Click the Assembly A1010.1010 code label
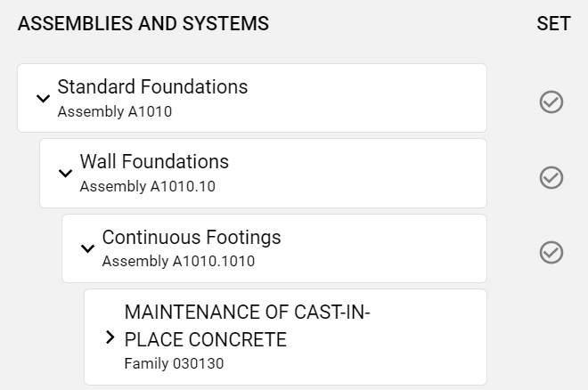Viewport: 588px width, 390px height. (x=178, y=262)
